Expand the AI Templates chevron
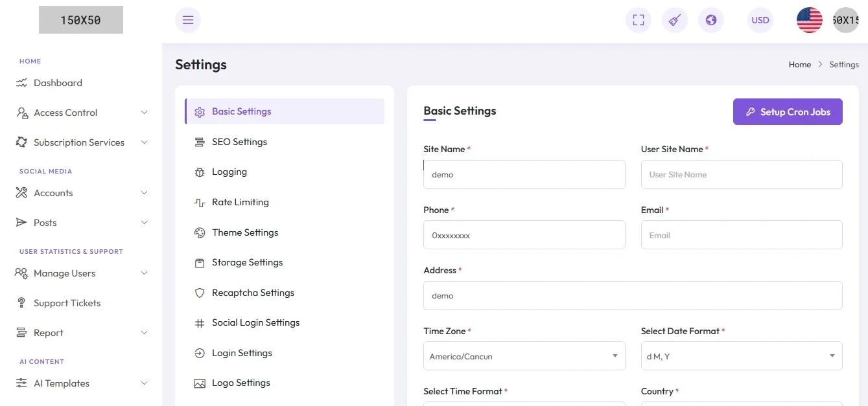This screenshot has height=406, width=868. [144, 383]
